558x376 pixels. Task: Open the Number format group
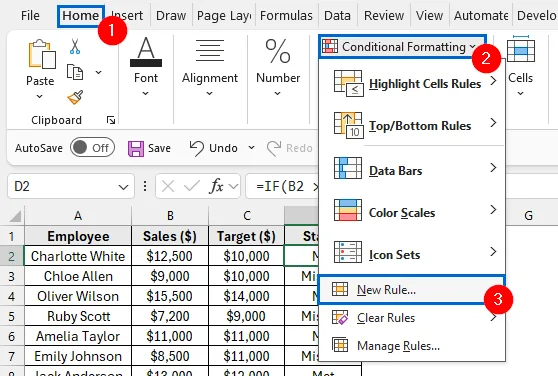point(278,68)
